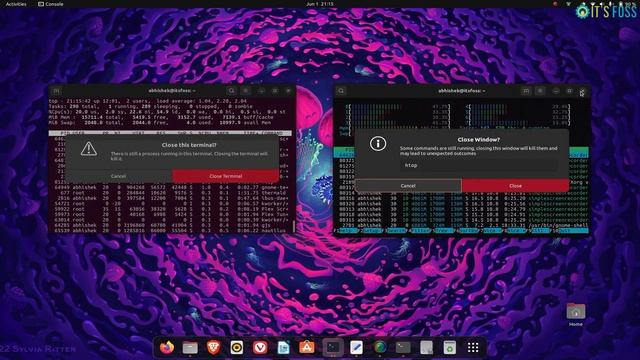Expand the title dropdown arrow in the Console header
Image resolution: width=640 pixels, height=360 pixels.
(x=484, y=91)
